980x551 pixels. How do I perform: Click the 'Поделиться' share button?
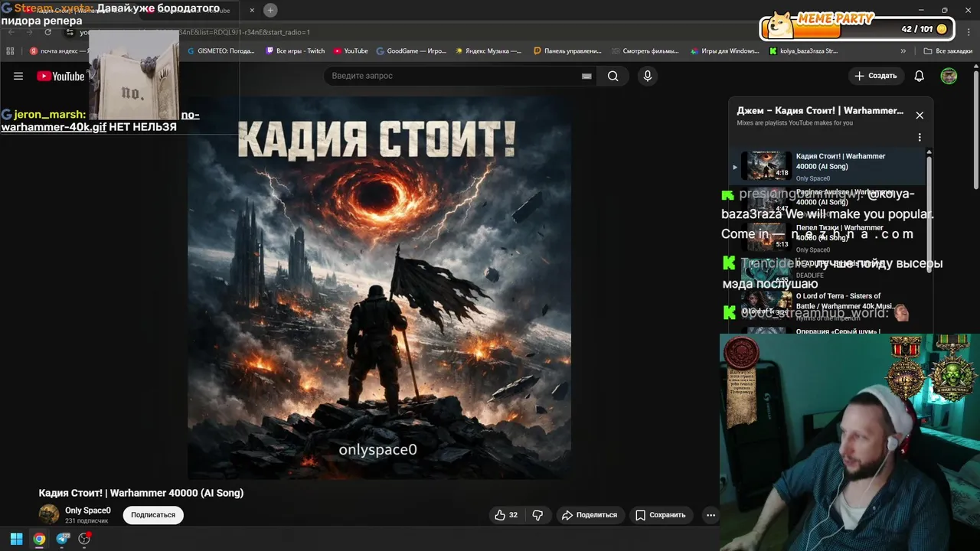click(589, 515)
